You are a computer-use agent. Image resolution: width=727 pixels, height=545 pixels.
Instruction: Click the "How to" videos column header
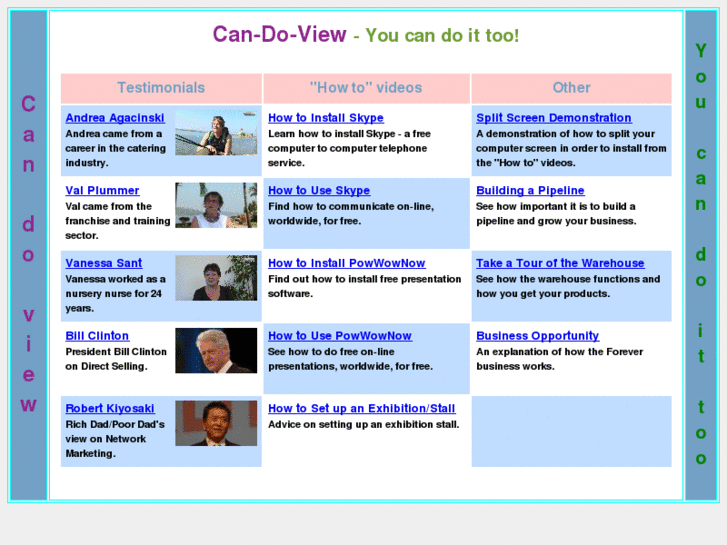(x=366, y=88)
